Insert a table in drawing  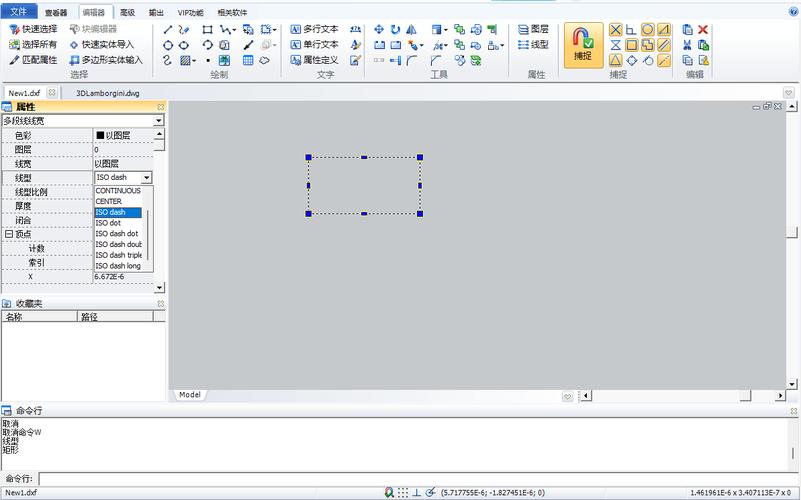[x=248, y=60]
